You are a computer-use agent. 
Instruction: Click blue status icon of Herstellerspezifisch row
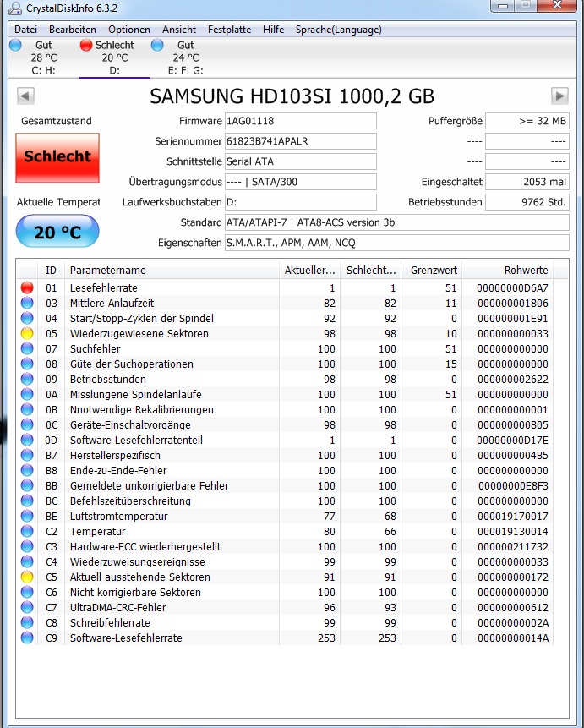[27, 456]
